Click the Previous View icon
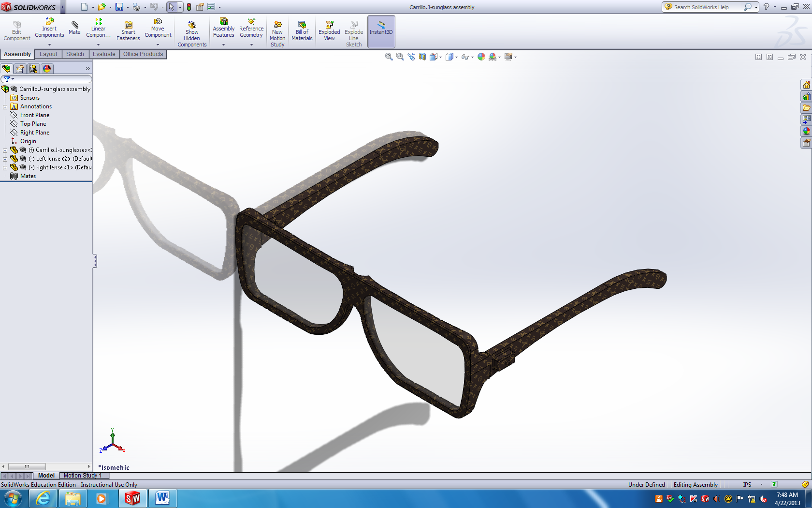812x508 pixels. (411, 57)
